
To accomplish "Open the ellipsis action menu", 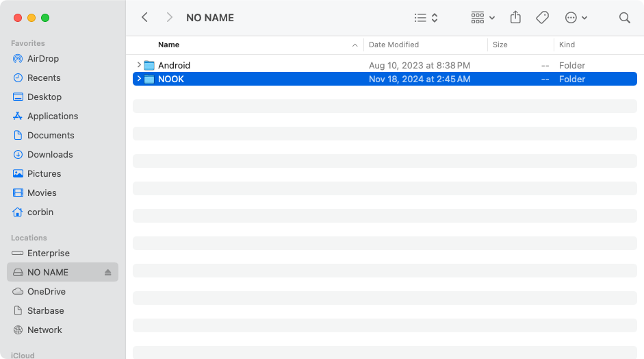I will tap(576, 18).
